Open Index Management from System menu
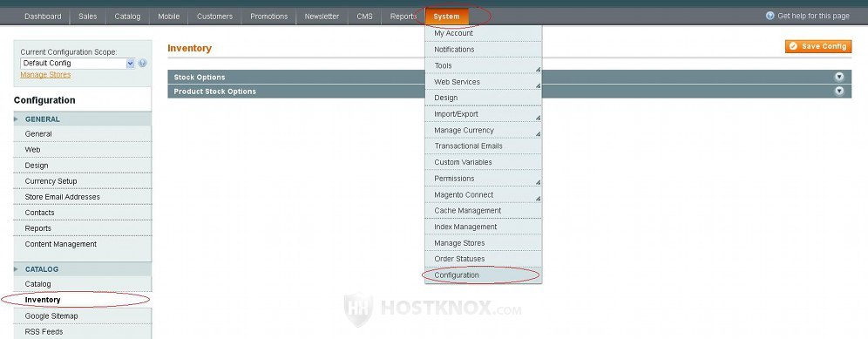The image size is (868, 339). (484, 227)
